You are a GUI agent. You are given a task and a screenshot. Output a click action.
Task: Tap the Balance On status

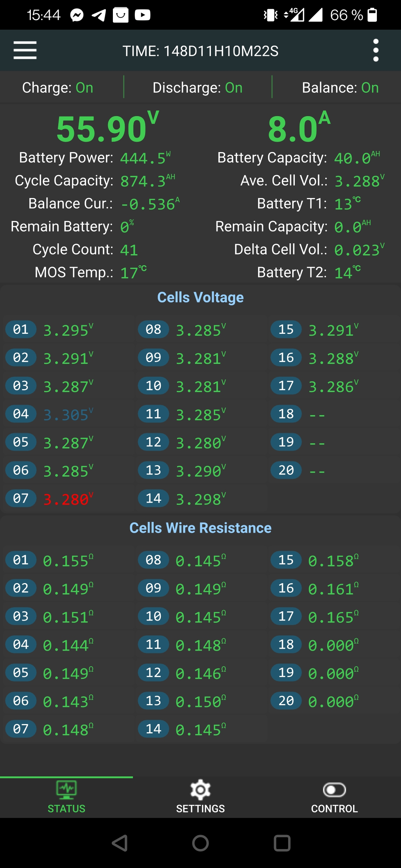[x=340, y=88]
